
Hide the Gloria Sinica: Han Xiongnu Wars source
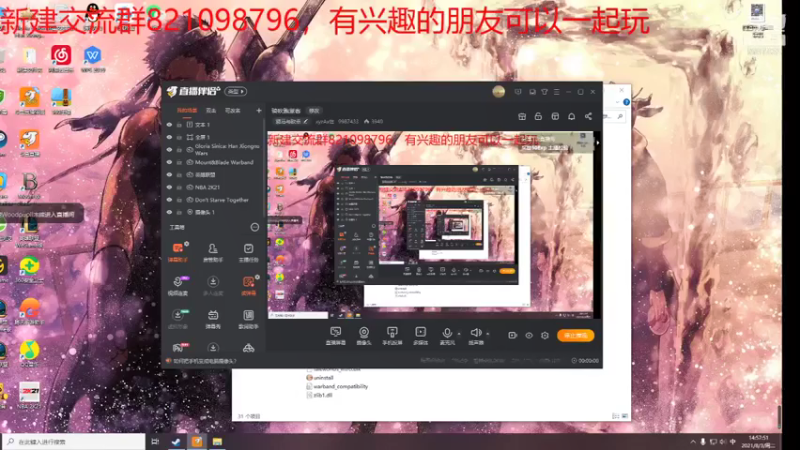(x=169, y=149)
